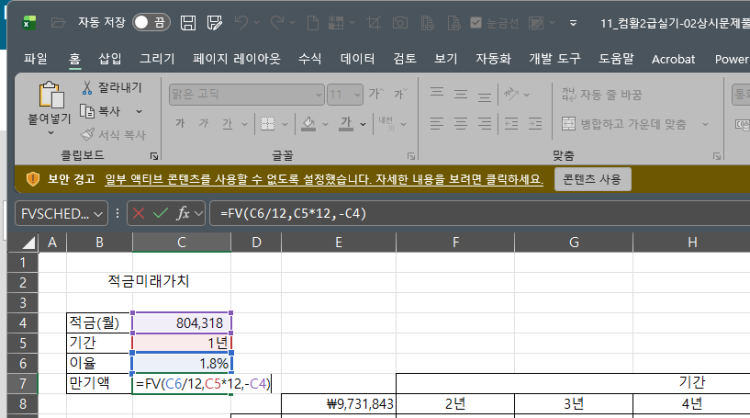The image size is (750, 418).
Task: Click Copy (복사) button
Action: coord(100,111)
